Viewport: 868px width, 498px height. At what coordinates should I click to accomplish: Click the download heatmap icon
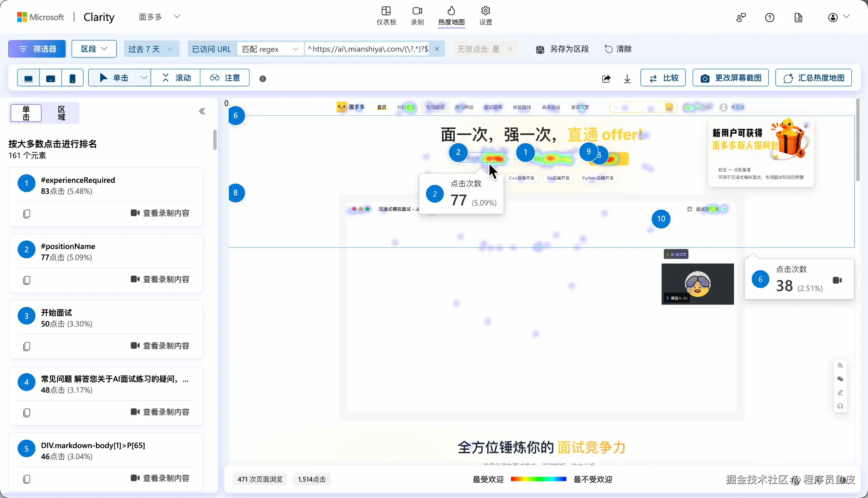coord(627,78)
